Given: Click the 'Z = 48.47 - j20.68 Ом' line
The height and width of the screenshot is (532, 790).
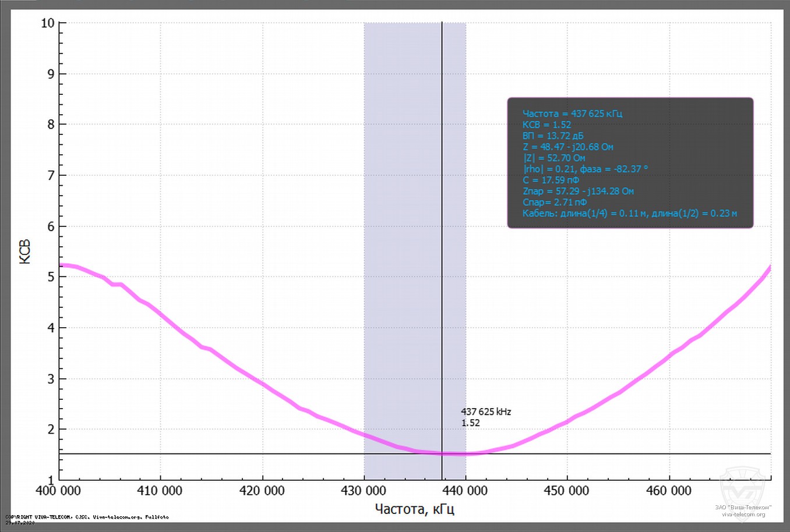Looking at the screenshot, I should (x=567, y=147).
